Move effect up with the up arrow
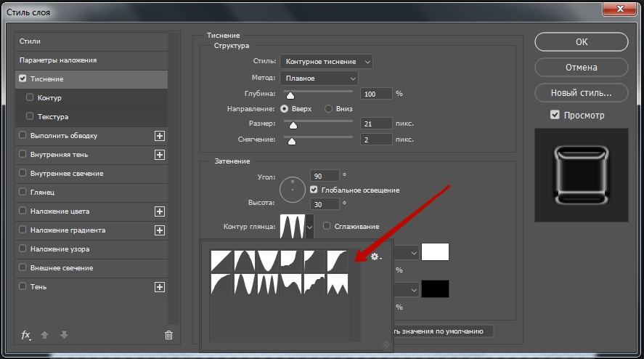This screenshot has height=359, width=644. (45, 335)
